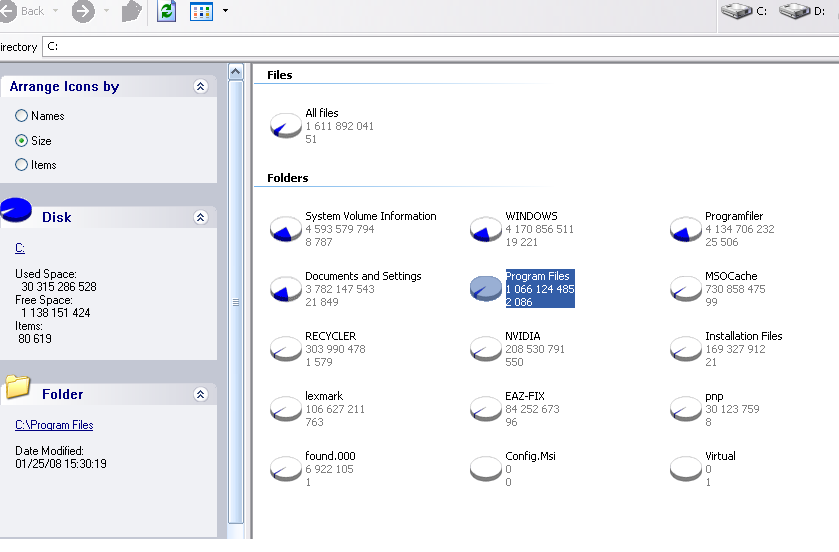This screenshot has width=839, height=552.
Task: Click the Programfiler pie icon
Action: coord(685,229)
